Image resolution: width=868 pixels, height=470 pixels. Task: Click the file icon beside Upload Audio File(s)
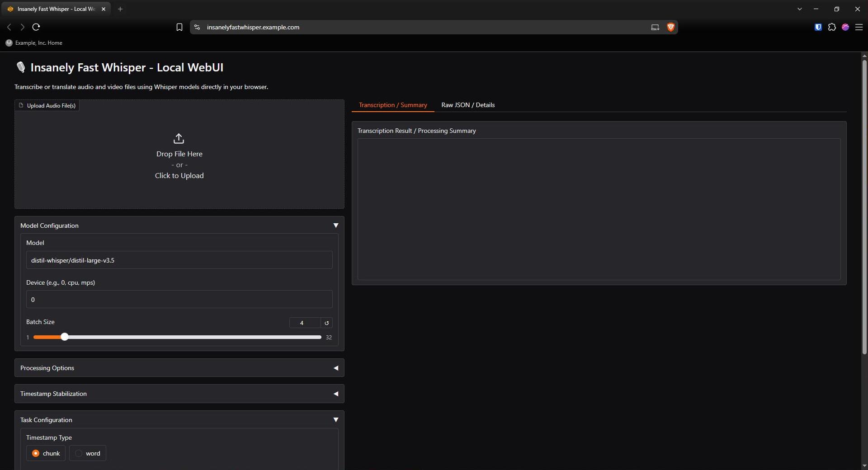[21, 105]
